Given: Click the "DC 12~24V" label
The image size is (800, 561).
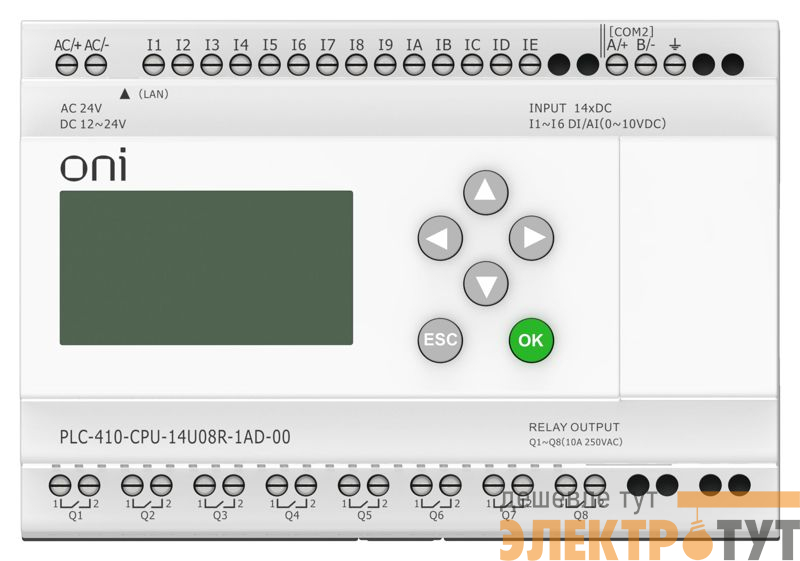Looking at the screenshot, I should click(93, 124).
